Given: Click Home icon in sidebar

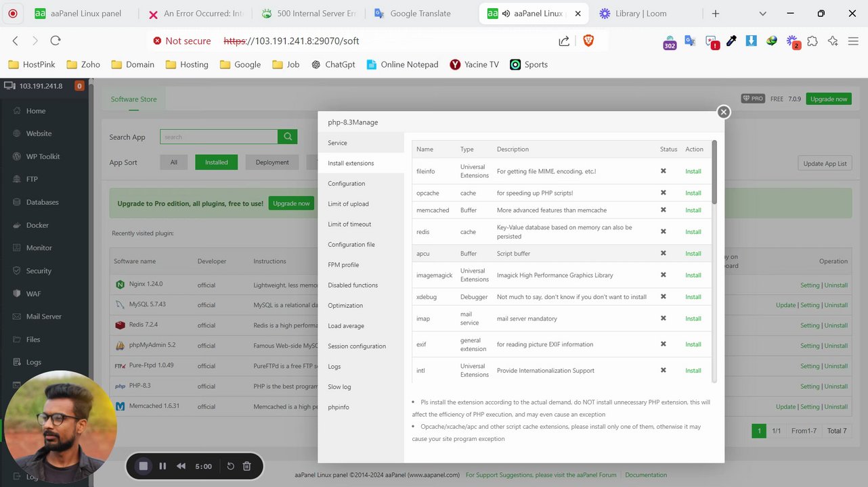Looking at the screenshot, I should click(x=17, y=111).
